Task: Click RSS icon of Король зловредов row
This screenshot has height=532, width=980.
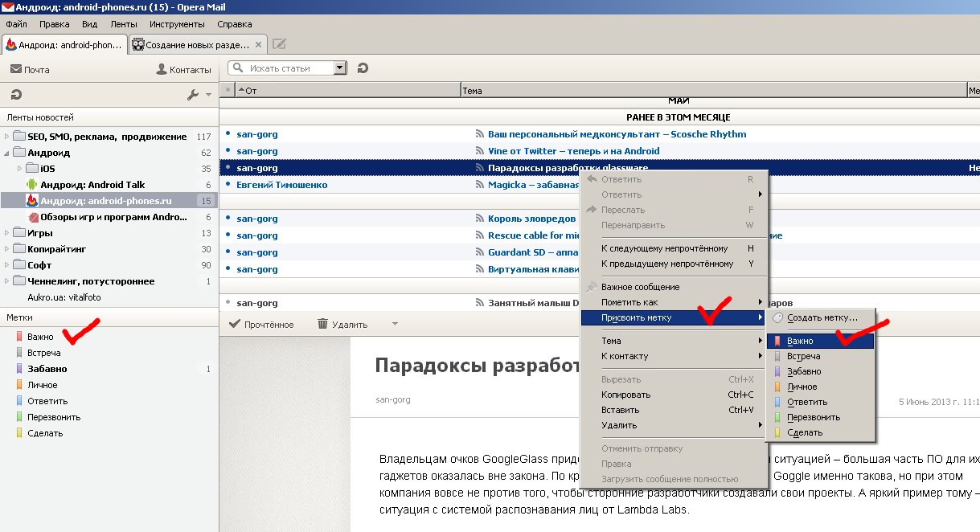Action: pos(481,219)
